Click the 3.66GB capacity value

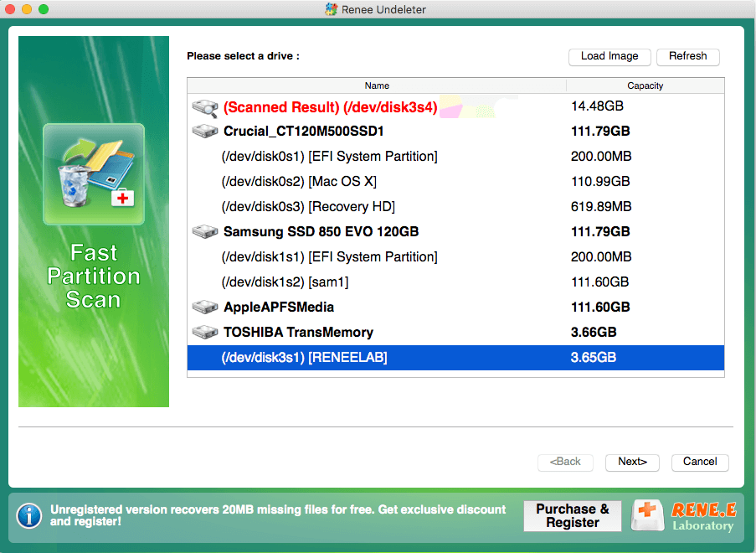point(594,332)
